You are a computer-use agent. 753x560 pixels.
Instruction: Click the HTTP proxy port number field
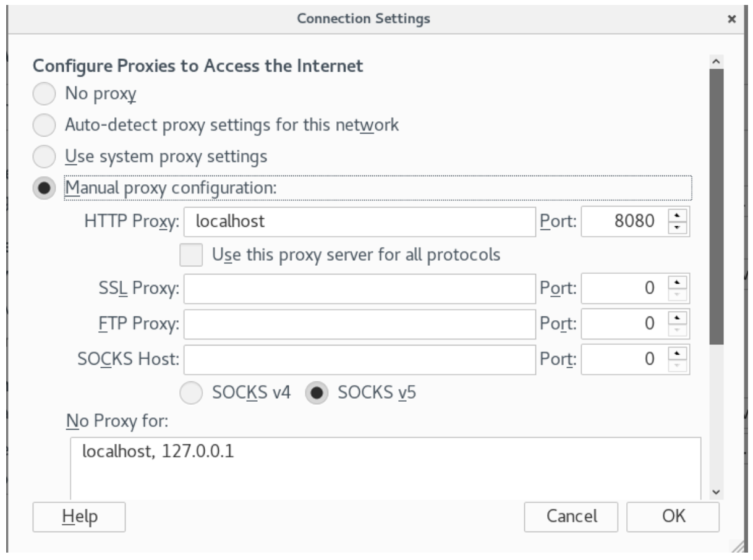click(623, 221)
